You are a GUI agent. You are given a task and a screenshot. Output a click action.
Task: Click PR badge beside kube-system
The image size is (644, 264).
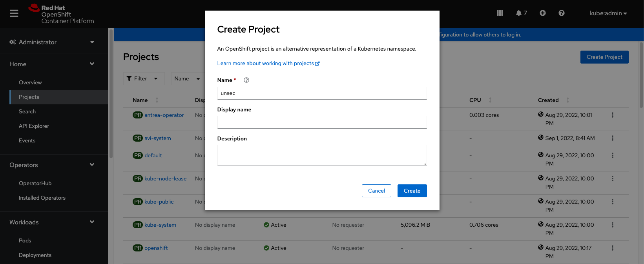pos(138,225)
